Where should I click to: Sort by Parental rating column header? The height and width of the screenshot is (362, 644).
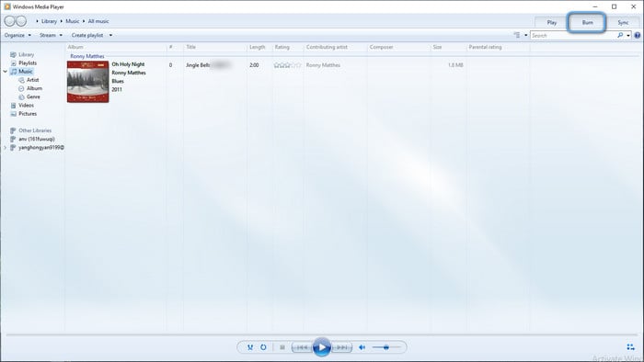[485, 47]
